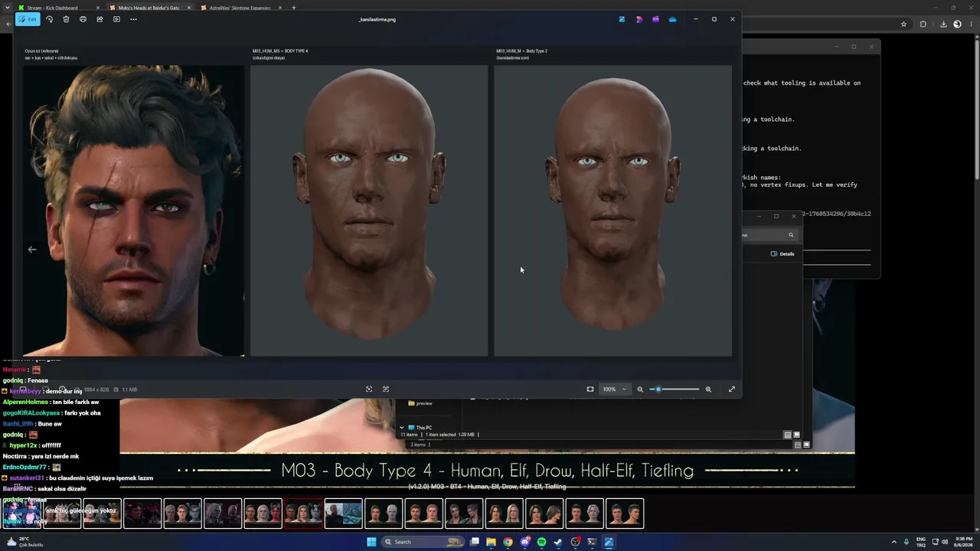Select the teal-background head thumbnail in the strip
This screenshot has height=551, width=980.
pos(343,514)
